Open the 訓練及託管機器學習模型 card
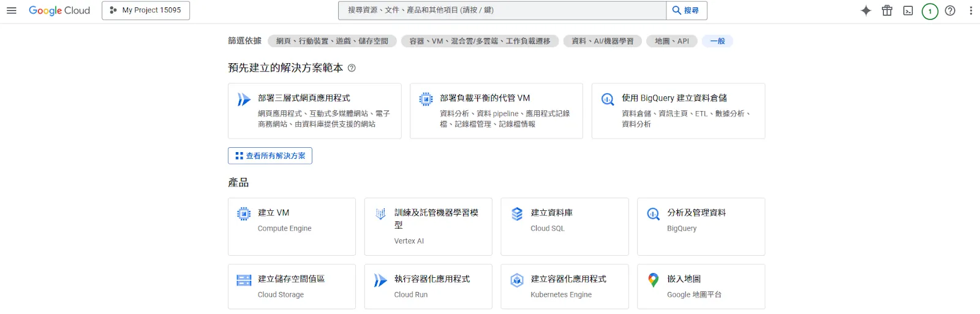Image resolution: width=980 pixels, height=314 pixels. 428,226
